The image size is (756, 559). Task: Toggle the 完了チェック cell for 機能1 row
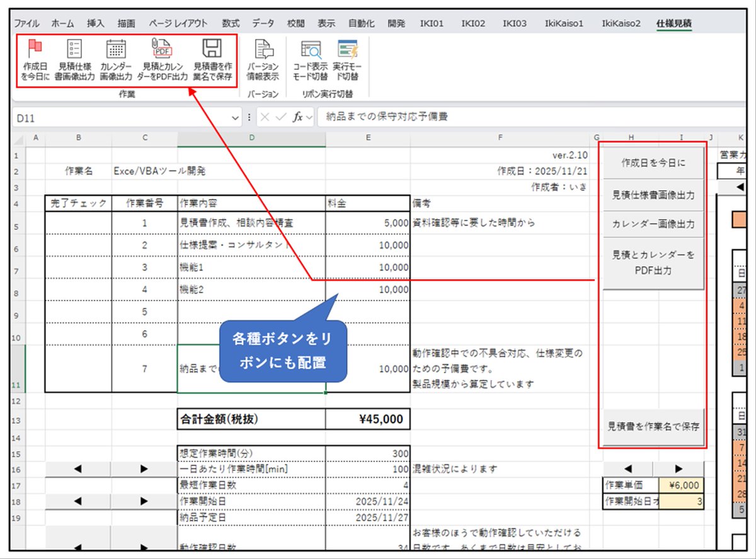point(77,267)
